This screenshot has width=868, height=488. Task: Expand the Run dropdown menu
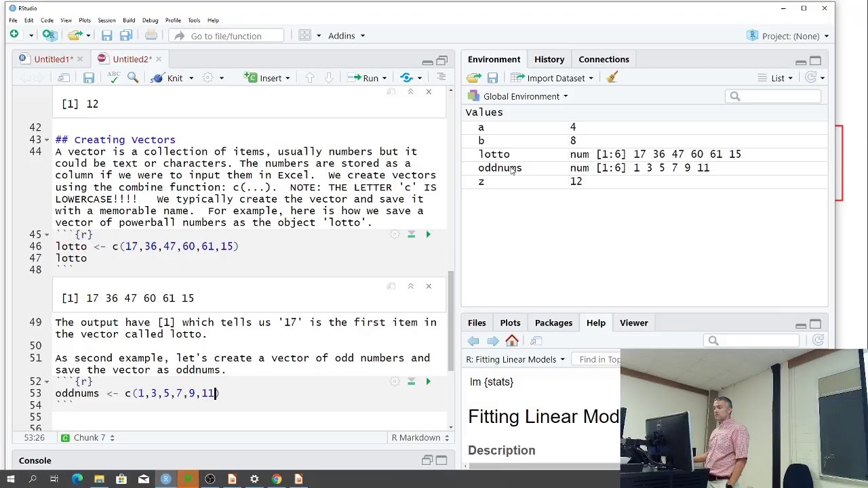pos(384,78)
